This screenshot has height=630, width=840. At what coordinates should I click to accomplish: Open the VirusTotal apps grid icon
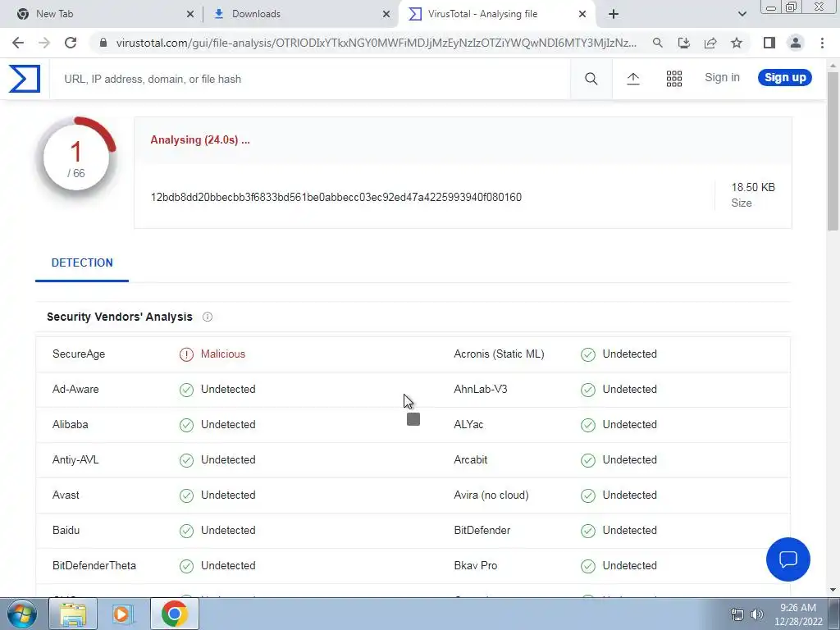click(x=674, y=79)
